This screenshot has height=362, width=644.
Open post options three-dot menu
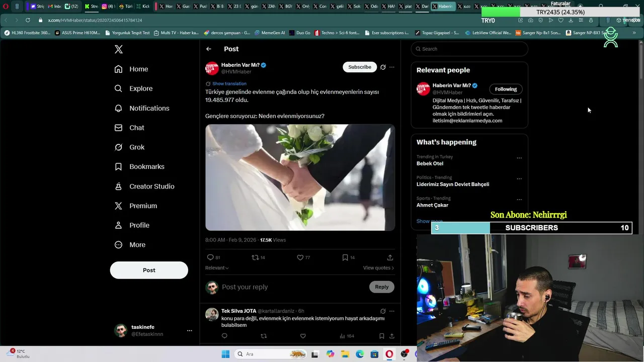pyautogui.click(x=392, y=67)
